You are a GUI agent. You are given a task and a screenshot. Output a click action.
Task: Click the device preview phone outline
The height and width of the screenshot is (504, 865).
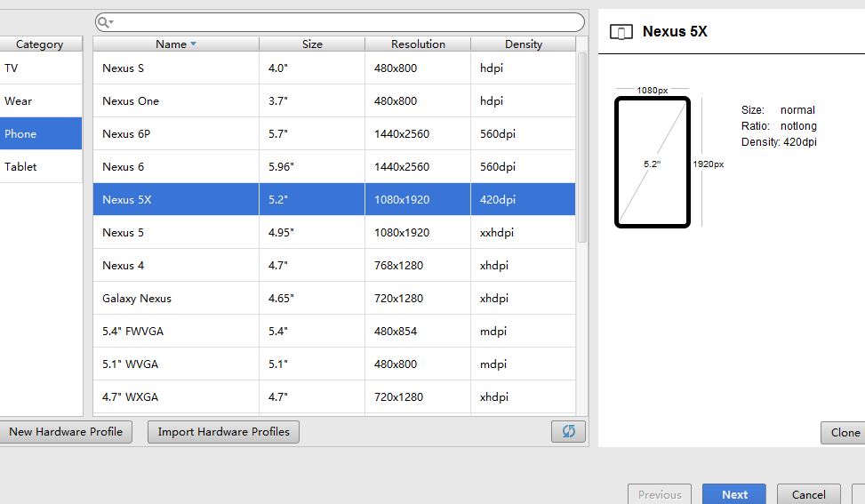pyautogui.click(x=653, y=162)
